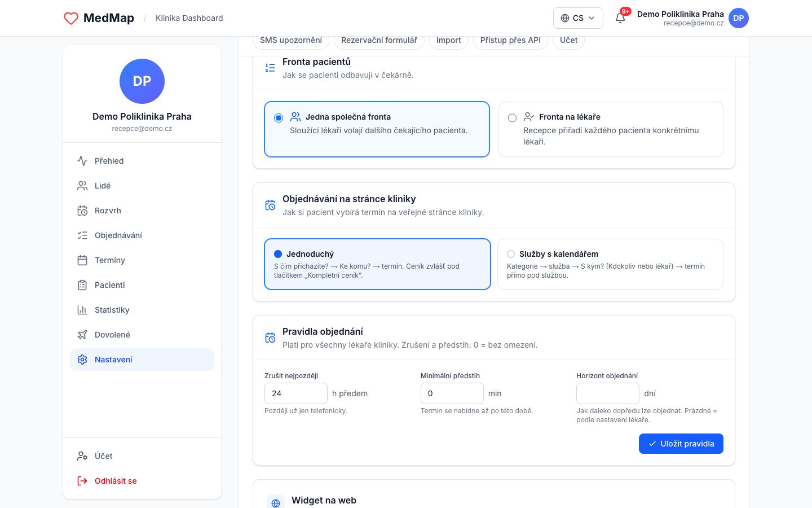
Task: Click the Fronta pacientů numbered-list icon
Action: pos(270,68)
